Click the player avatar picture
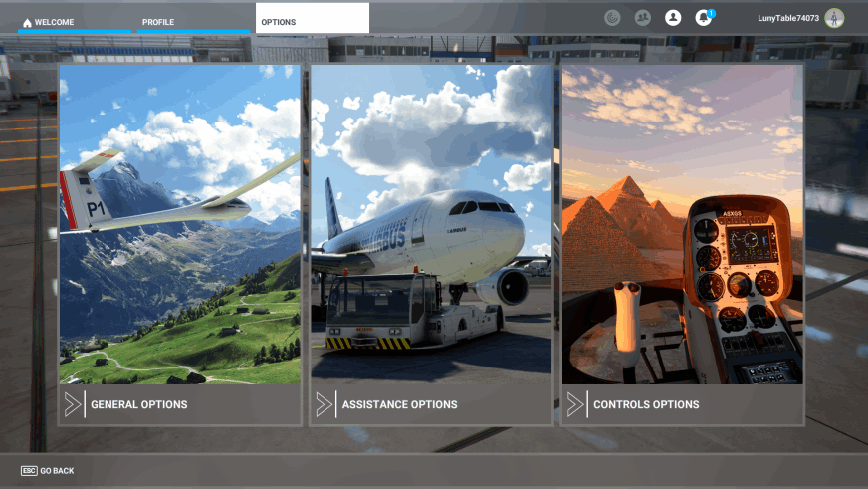 pyautogui.click(x=834, y=18)
